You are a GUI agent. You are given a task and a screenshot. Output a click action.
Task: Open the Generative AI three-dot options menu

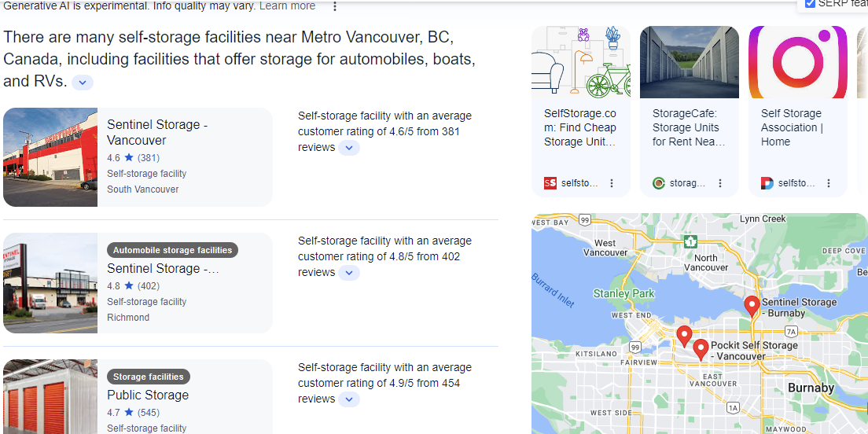click(x=335, y=6)
